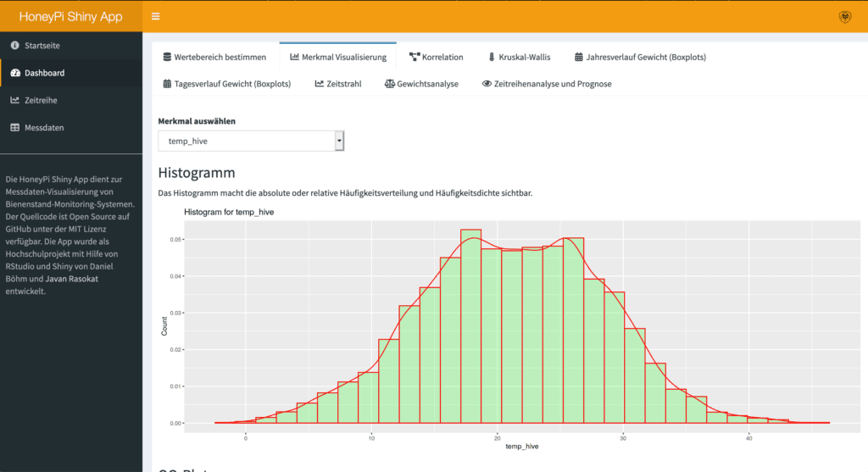Click the line chart icon beside Zeitreihe

pos(15,100)
